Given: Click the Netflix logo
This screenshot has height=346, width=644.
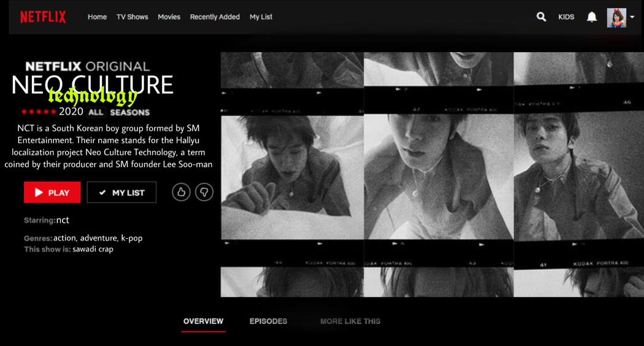Looking at the screenshot, I should (43, 17).
